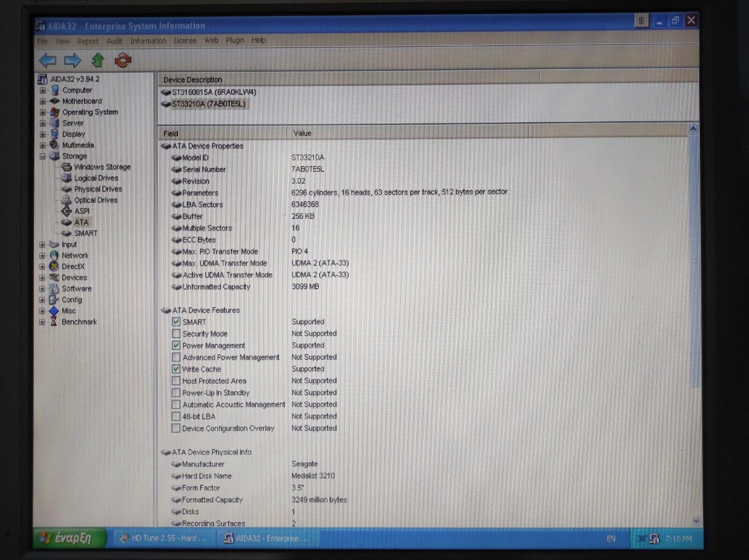Toggle the 48-bit LBA checkbox
The height and width of the screenshot is (560, 749).
(176, 416)
